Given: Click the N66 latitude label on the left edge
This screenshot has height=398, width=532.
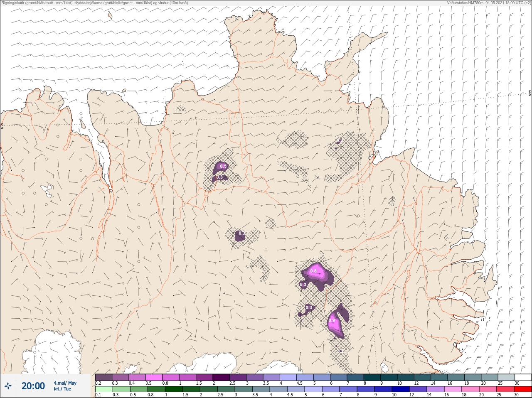Looking at the screenshot, I should pyautogui.click(x=2, y=125).
